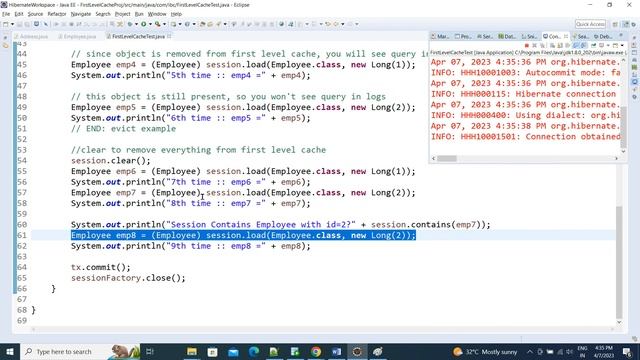Image resolution: width=640 pixels, height=360 pixels.
Task: Click the Task View taskbar icon
Action: click(150, 351)
